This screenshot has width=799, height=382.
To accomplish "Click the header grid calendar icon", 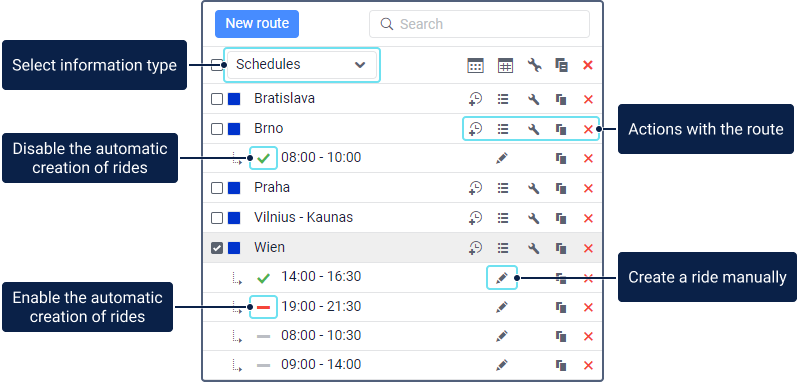I will tap(505, 66).
